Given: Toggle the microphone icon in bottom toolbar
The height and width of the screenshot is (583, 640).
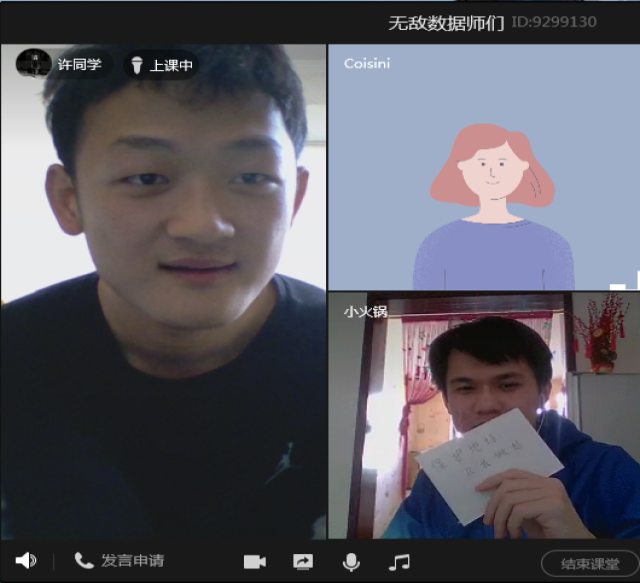Looking at the screenshot, I should [351, 562].
